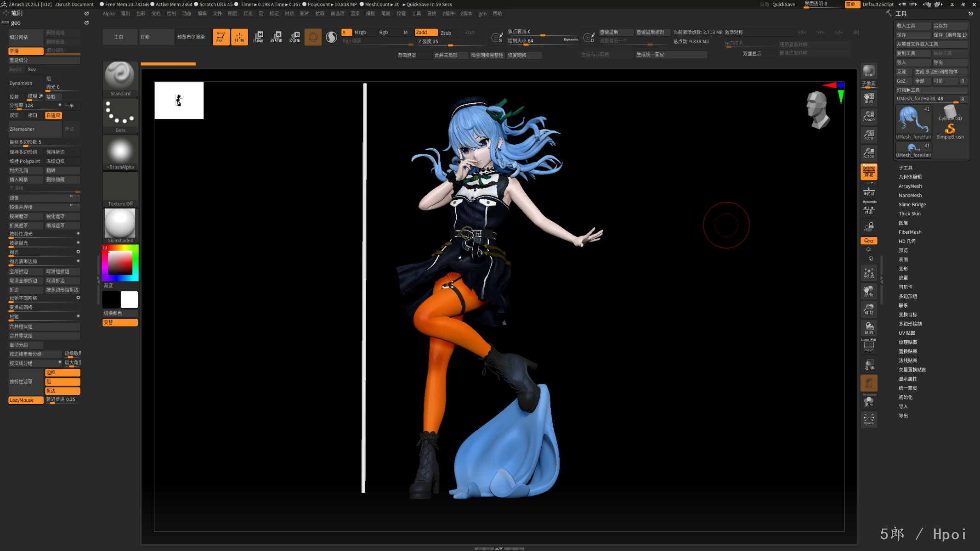This screenshot has height=551, width=980.
Task: Toggle the transparency (透明) icon
Action: (x=869, y=365)
